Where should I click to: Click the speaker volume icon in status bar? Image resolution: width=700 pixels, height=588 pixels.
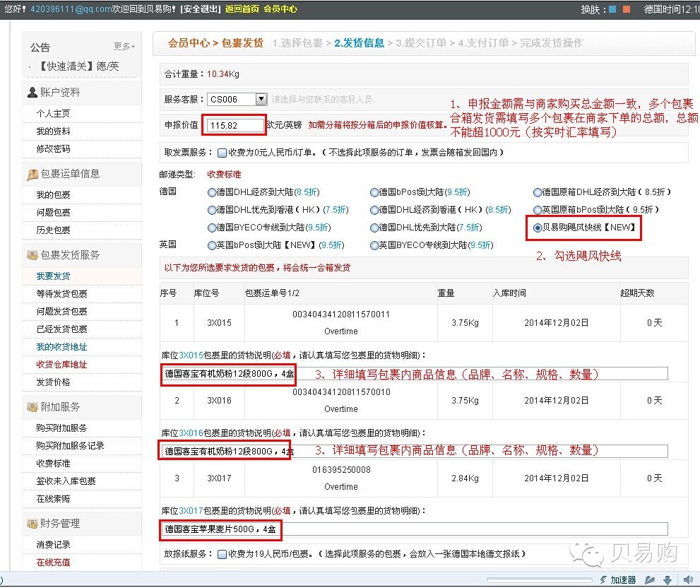(x=687, y=580)
